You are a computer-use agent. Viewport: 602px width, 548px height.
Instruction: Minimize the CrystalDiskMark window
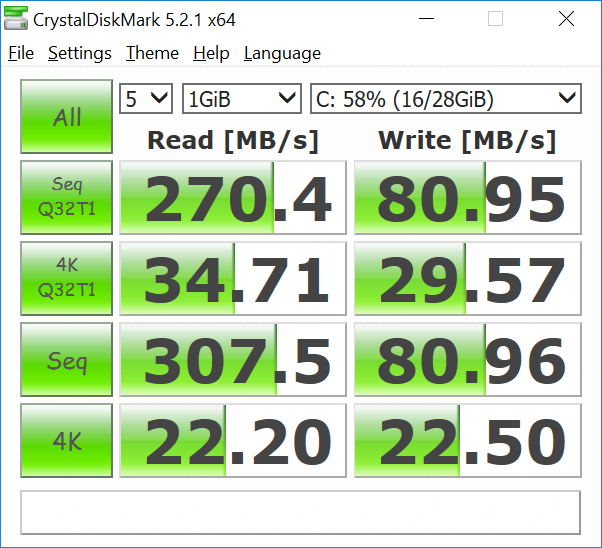tap(426, 18)
